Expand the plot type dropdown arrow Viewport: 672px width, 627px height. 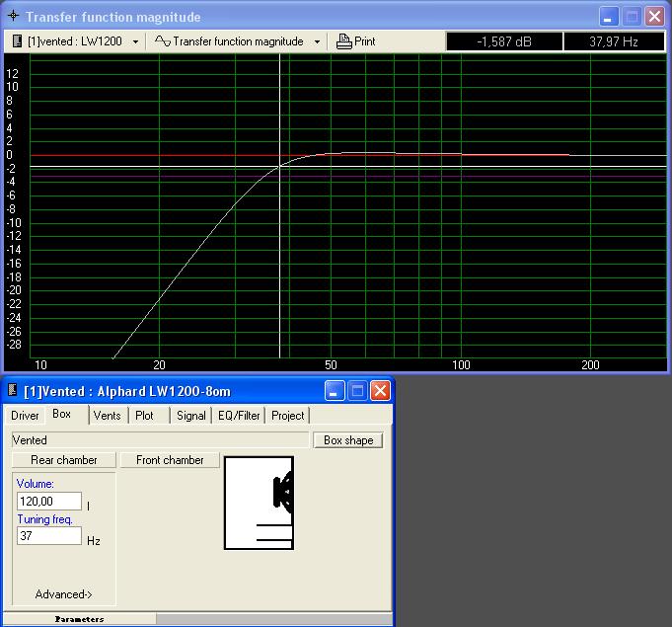(317, 41)
